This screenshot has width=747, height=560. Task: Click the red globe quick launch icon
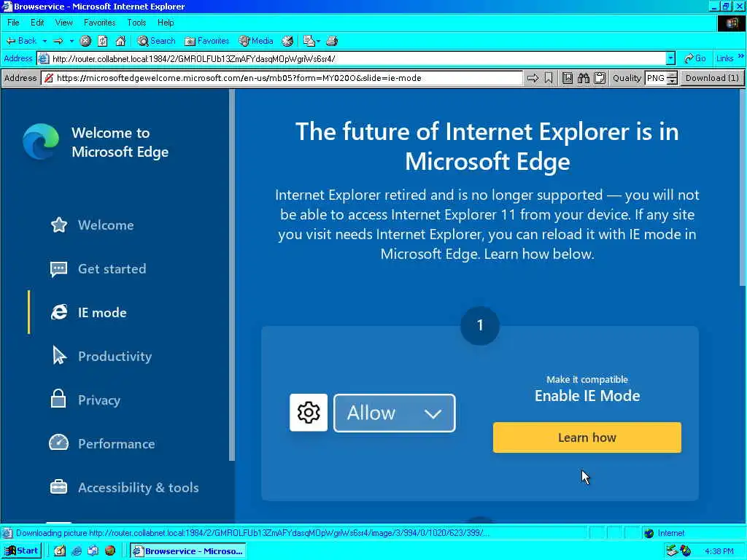[110, 551]
